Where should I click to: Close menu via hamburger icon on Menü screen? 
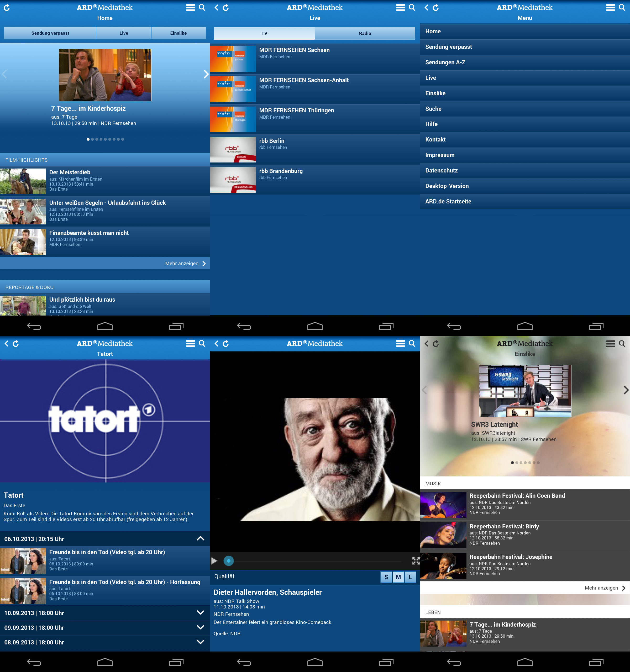click(x=610, y=7)
